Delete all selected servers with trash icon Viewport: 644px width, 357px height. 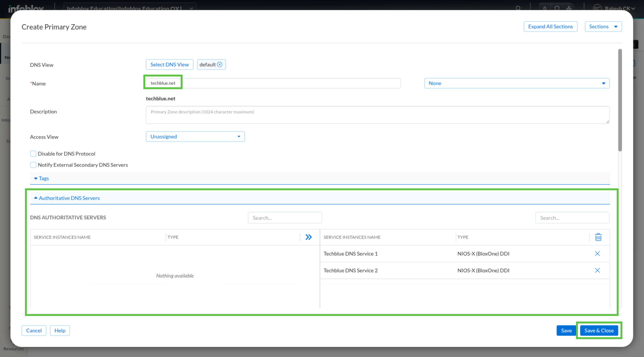(598, 237)
